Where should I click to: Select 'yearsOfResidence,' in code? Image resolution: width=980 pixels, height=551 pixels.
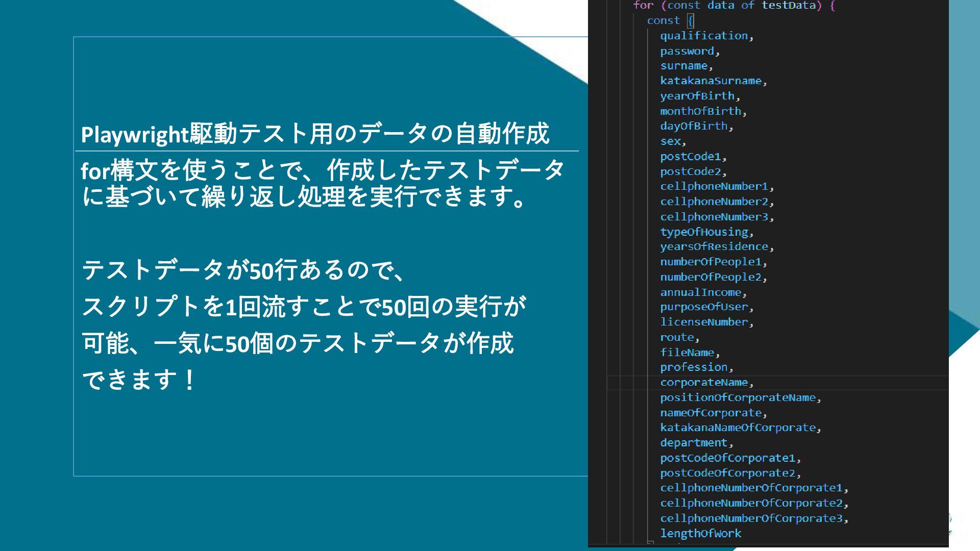pos(717,246)
